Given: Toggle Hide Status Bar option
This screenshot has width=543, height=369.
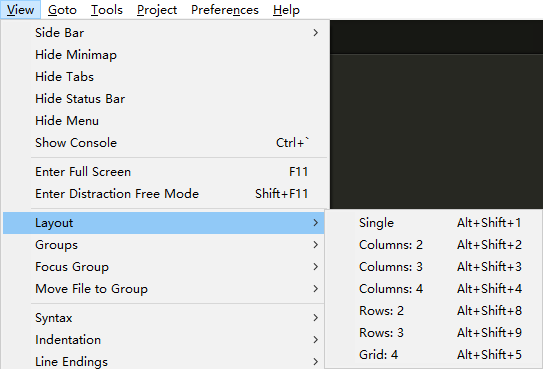Looking at the screenshot, I should tap(165, 99).
